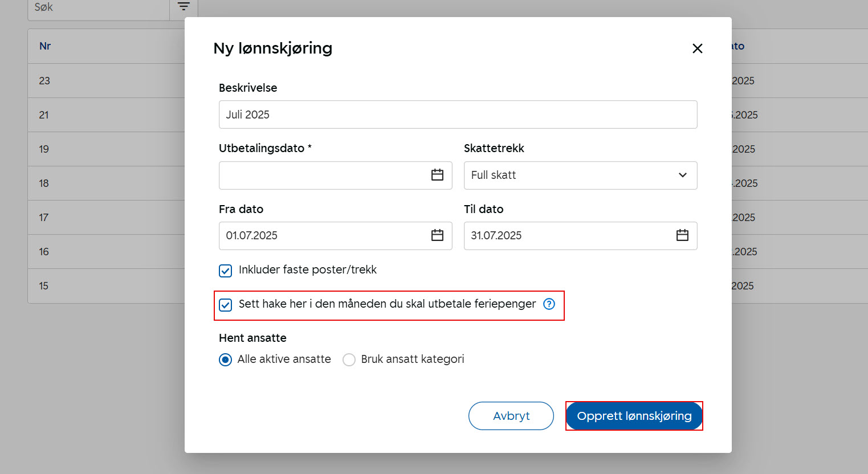The width and height of the screenshot is (868, 474).
Task: Select Bruk ansatt kategori radio option
Action: (x=349, y=360)
